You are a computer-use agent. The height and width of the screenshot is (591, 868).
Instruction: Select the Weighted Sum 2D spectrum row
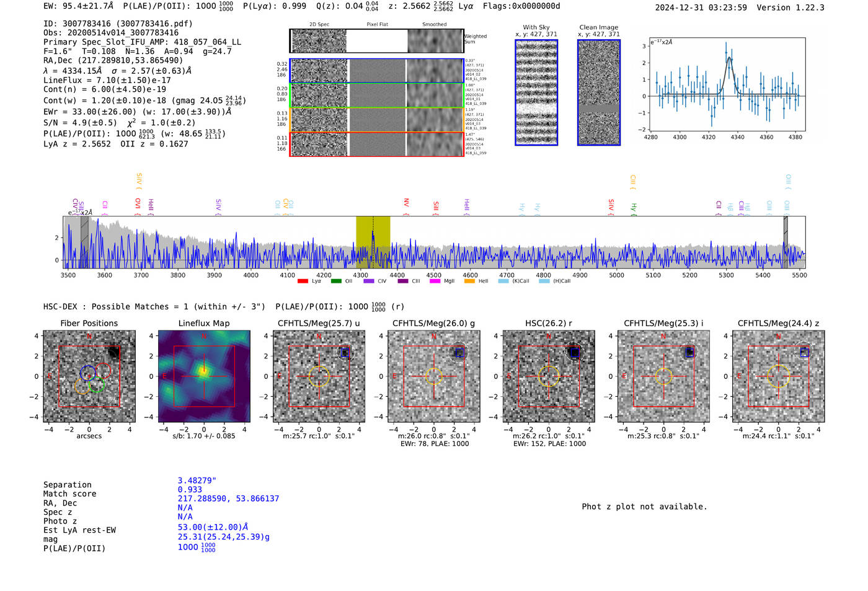tap(377, 41)
